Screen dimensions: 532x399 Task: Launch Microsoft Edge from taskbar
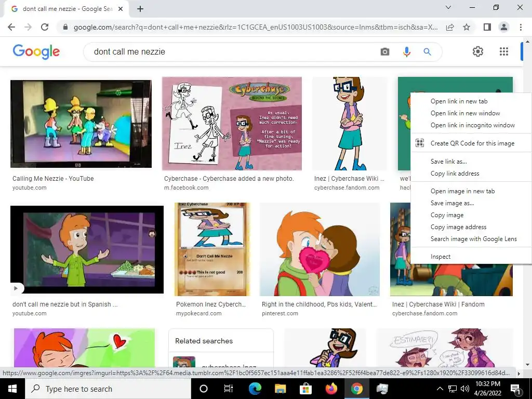coord(255,389)
